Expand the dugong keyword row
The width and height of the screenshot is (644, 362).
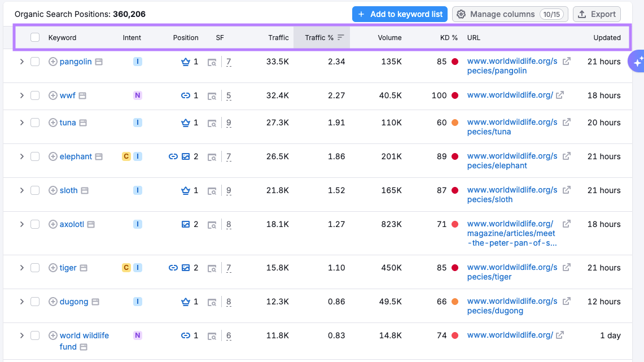click(22, 302)
